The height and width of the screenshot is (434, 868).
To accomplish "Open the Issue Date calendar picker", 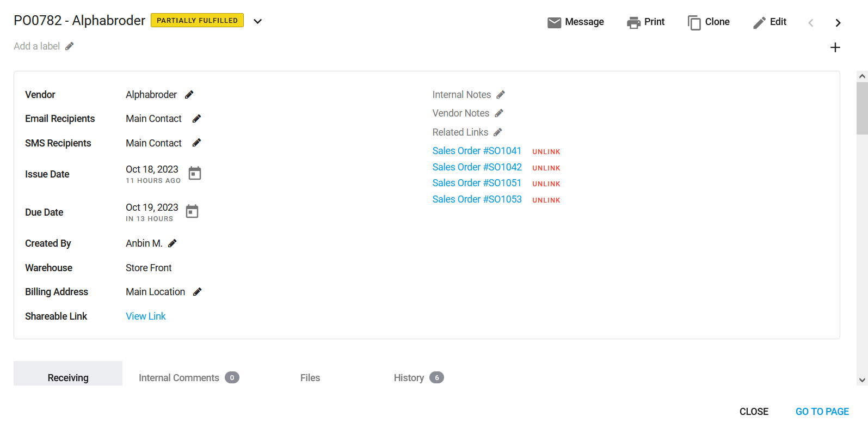I will coord(194,174).
